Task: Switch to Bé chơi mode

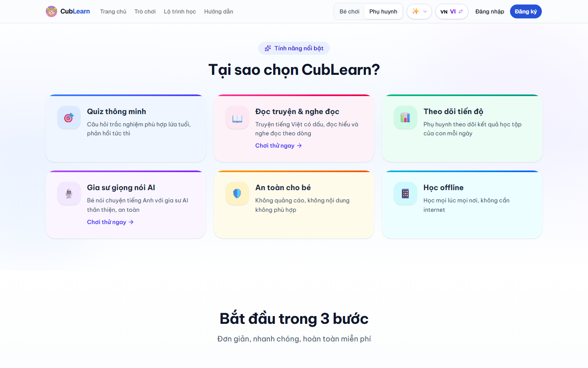Action: [350, 11]
